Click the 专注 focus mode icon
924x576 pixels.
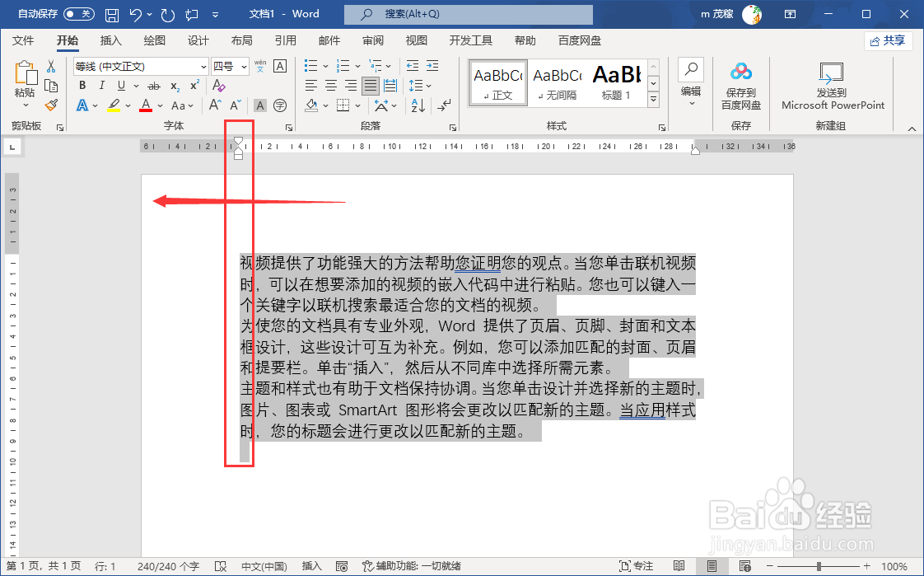pyautogui.click(x=637, y=566)
